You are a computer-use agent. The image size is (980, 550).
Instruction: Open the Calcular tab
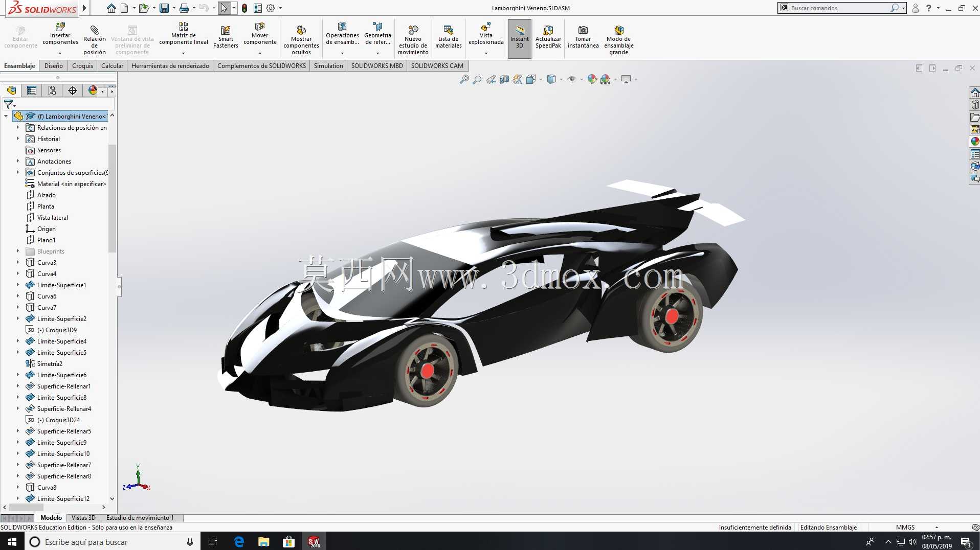point(113,66)
